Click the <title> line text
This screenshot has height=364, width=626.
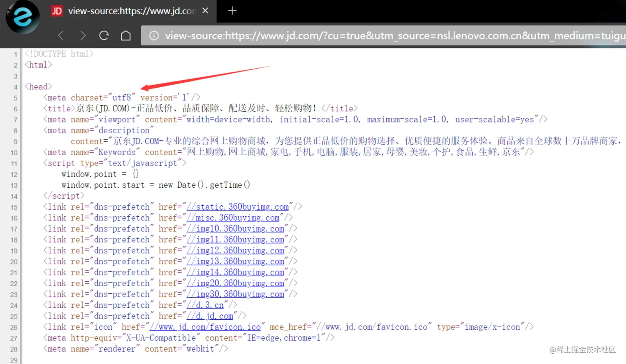(200, 108)
